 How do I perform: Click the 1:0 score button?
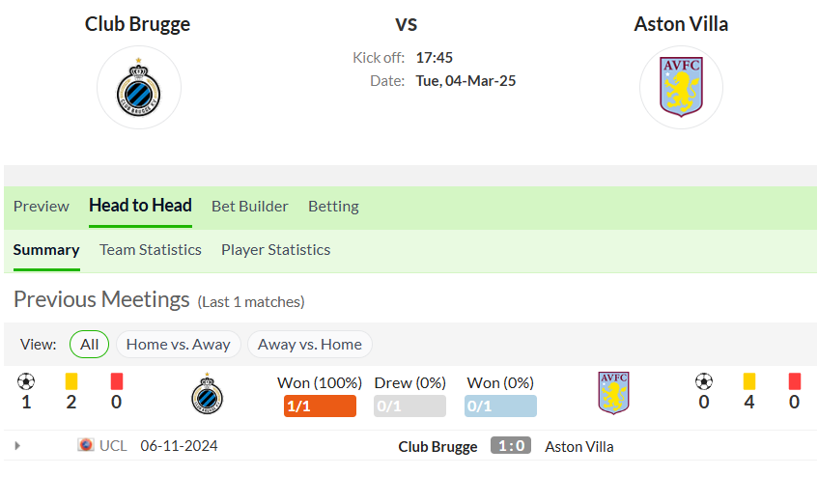pyautogui.click(x=511, y=445)
